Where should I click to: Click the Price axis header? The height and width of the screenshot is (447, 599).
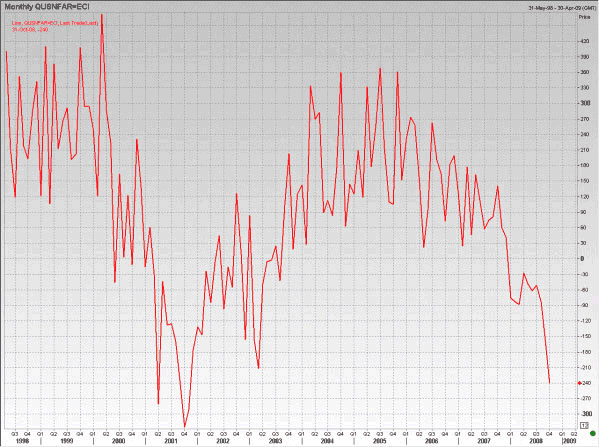pos(584,17)
